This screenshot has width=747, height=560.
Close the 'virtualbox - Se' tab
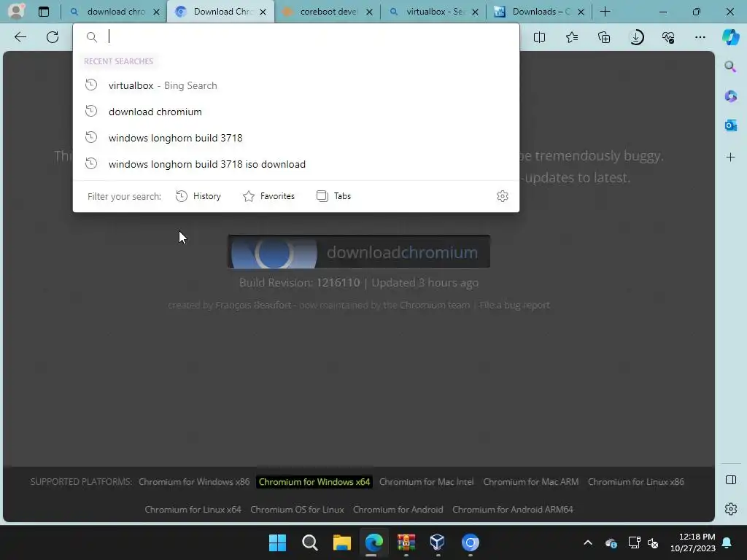pyautogui.click(x=475, y=12)
